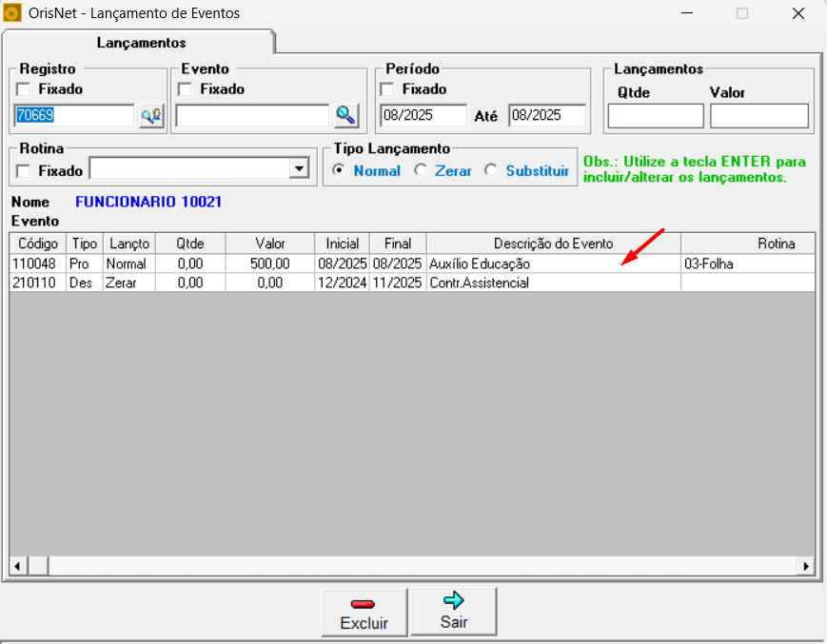Click the Registro number input field

[x=73, y=116]
